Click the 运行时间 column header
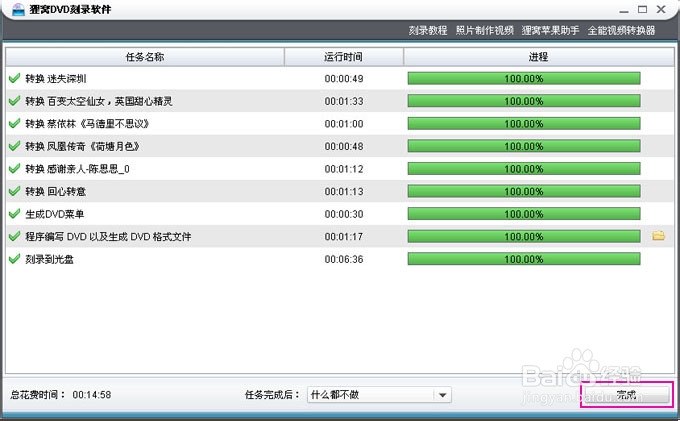The height and width of the screenshot is (421, 680). (x=344, y=57)
